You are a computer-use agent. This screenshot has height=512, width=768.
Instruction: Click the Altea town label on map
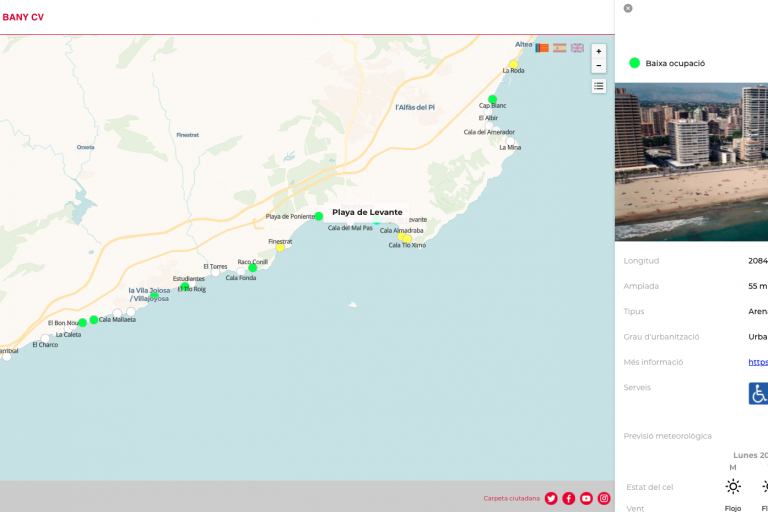click(523, 44)
